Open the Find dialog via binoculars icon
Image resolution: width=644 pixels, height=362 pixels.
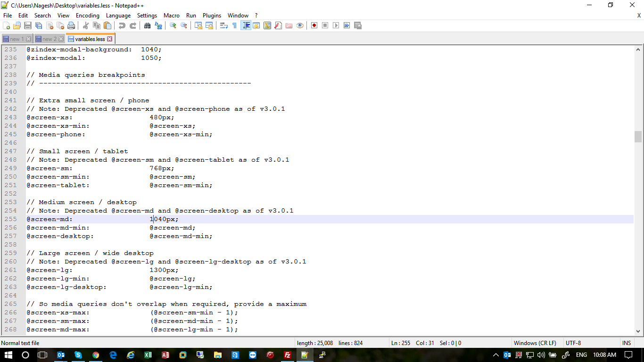[x=147, y=25]
